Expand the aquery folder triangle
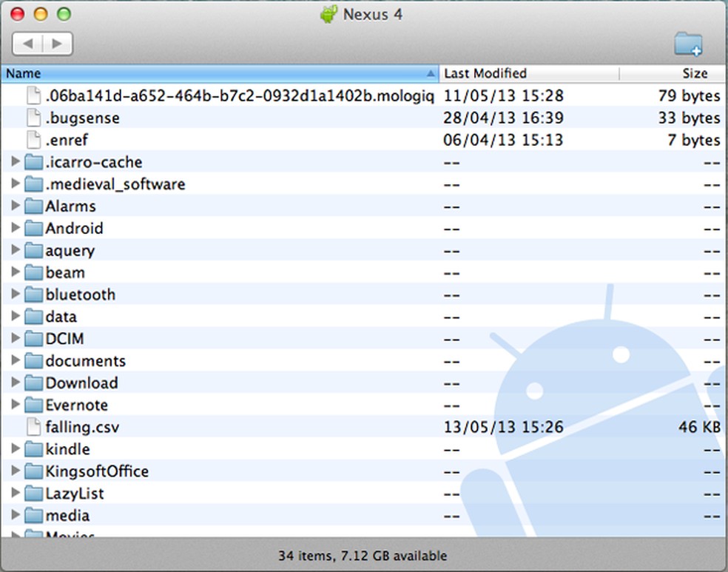Image resolution: width=728 pixels, height=572 pixels. pyautogui.click(x=16, y=249)
